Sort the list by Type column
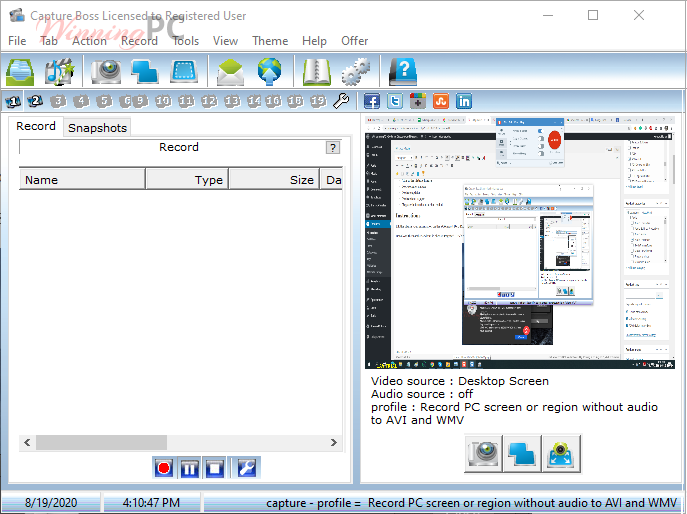 (187, 180)
